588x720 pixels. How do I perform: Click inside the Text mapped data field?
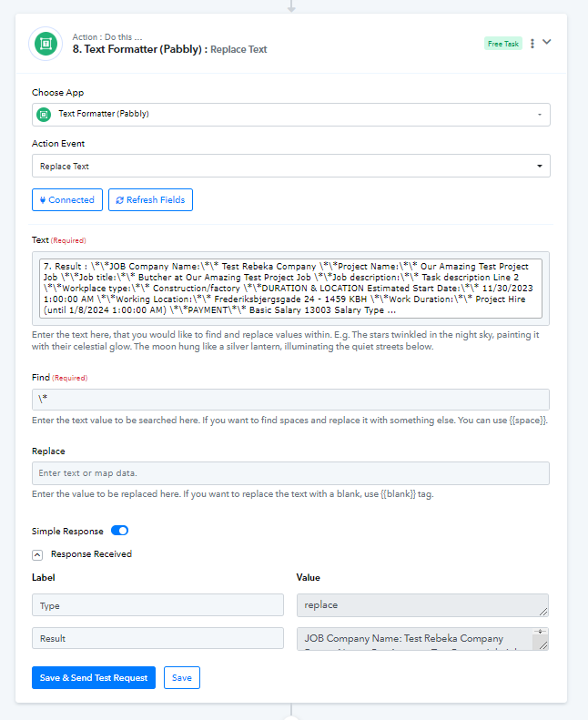point(290,289)
